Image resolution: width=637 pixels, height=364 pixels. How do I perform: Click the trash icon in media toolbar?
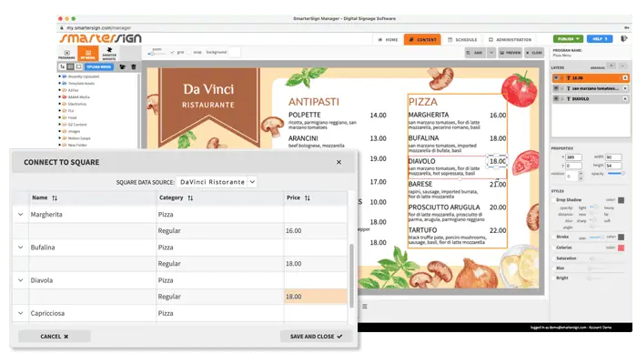(x=134, y=66)
